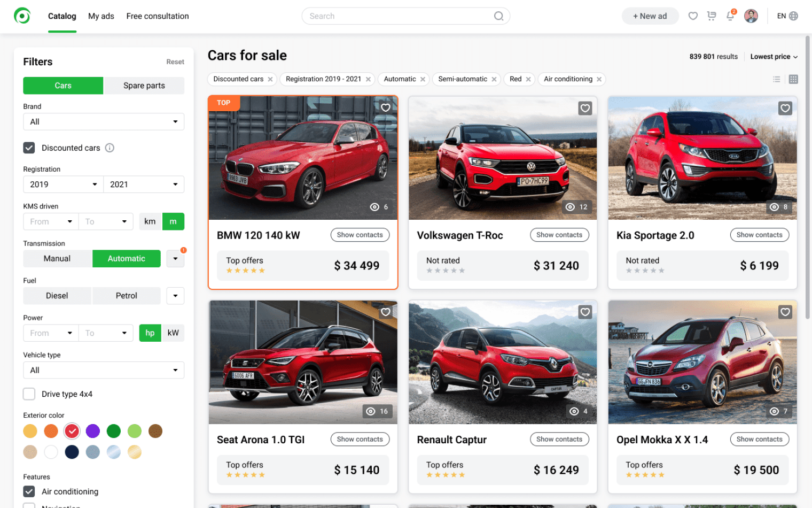Select km distance unit
812x508 pixels.
[150, 221]
